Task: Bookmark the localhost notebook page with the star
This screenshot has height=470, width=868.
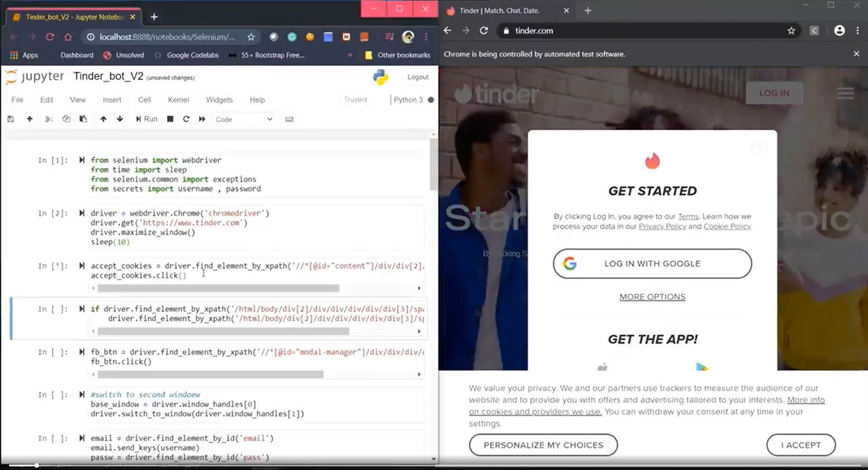Action: click(x=251, y=37)
